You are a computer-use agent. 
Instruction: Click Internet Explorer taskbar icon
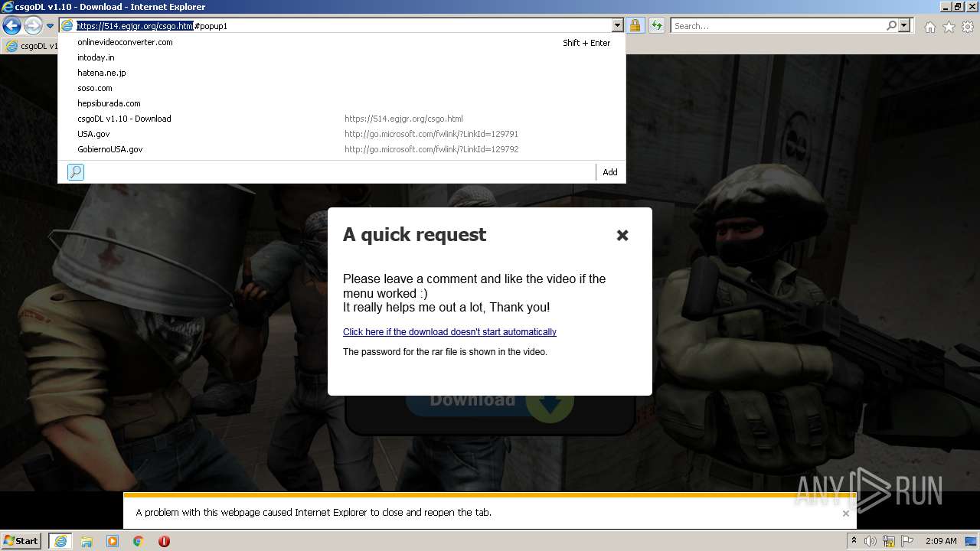[x=60, y=541]
